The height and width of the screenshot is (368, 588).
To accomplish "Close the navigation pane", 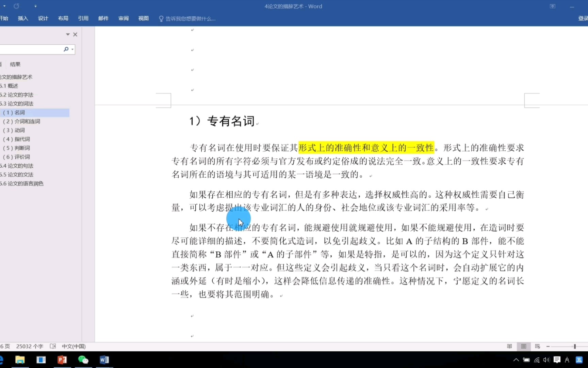I will [x=75, y=34].
